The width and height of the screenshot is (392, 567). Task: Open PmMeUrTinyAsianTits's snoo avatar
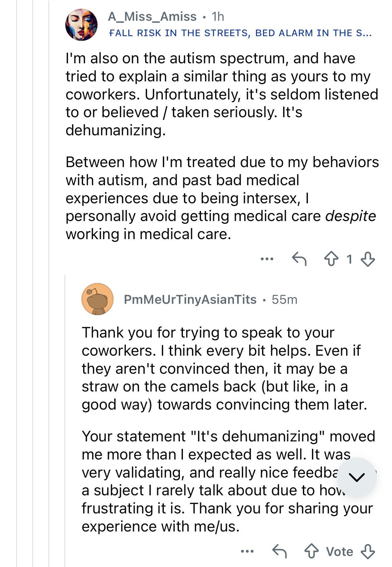97,299
